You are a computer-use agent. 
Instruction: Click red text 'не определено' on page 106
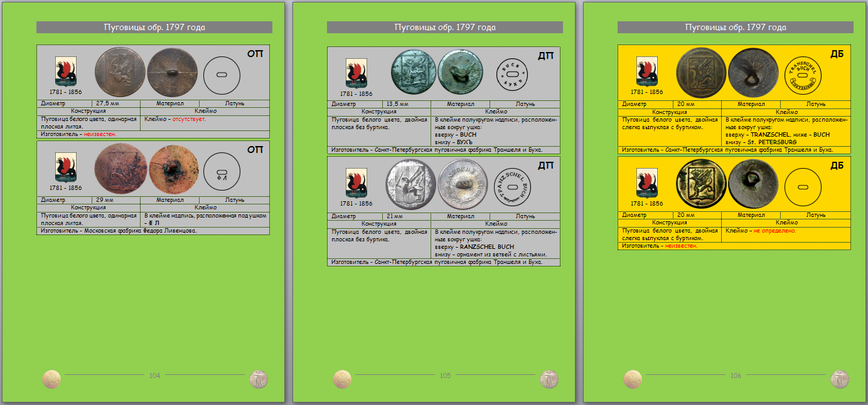(x=774, y=231)
